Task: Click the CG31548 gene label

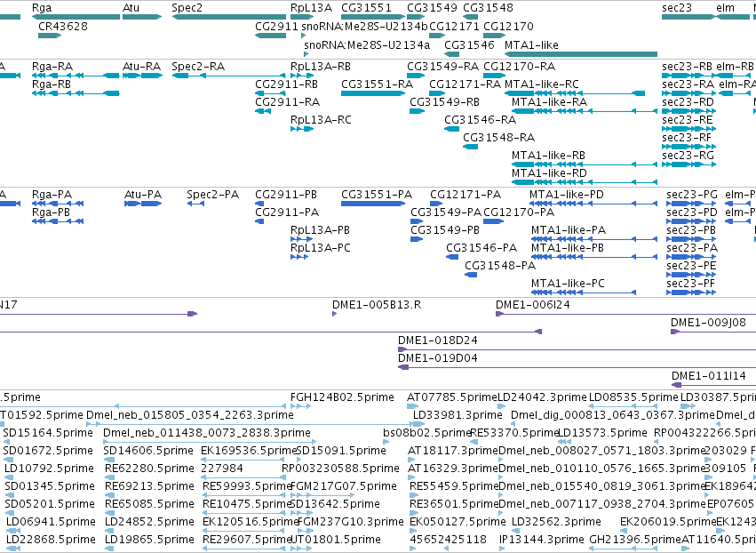Action: tap(488, 8)
